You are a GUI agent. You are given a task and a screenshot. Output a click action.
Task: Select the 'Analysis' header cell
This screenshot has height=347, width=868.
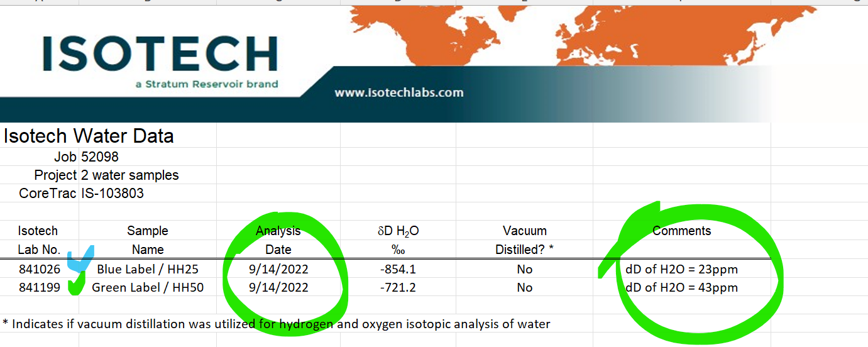tap(278, 231)
